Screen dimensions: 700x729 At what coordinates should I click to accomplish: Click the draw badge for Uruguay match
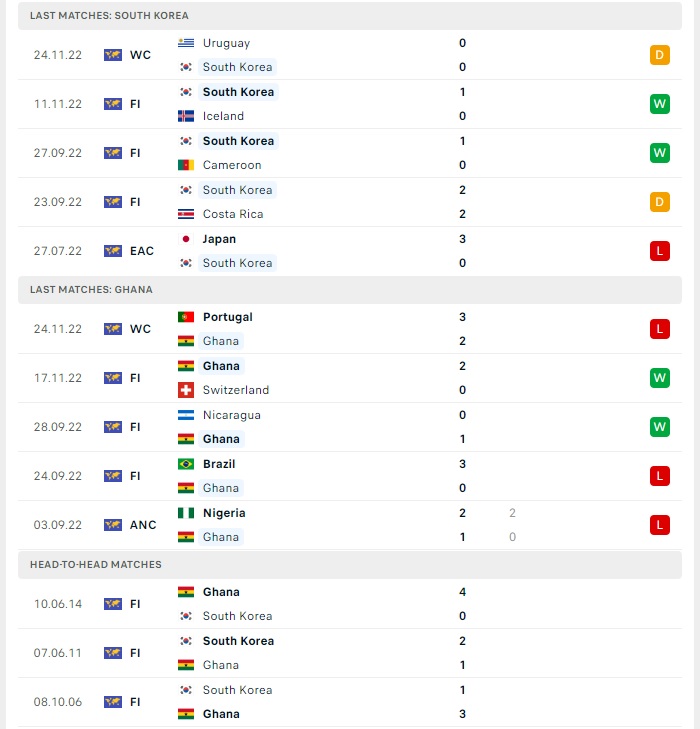660,55
